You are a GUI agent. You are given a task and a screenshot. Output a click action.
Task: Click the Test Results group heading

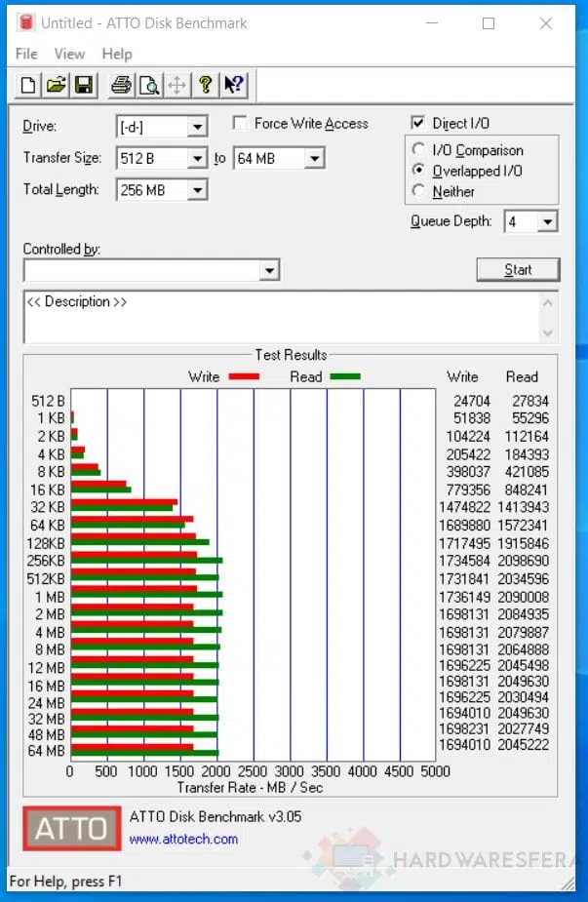click(x=292, y=355)
